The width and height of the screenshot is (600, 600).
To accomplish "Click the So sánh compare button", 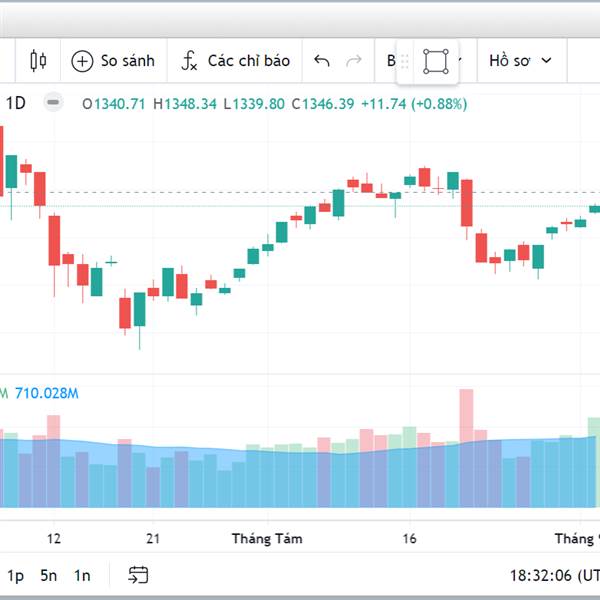I will (x=113, y=60).
